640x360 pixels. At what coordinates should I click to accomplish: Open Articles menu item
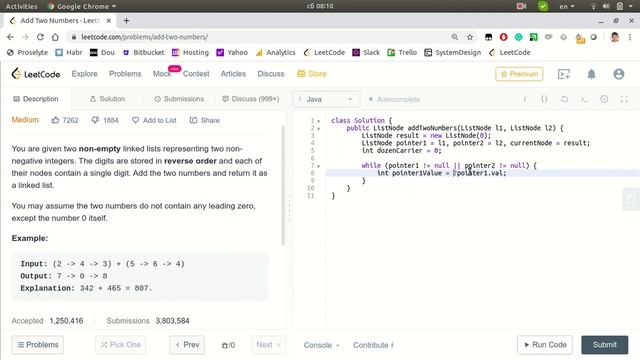[233, 74]
